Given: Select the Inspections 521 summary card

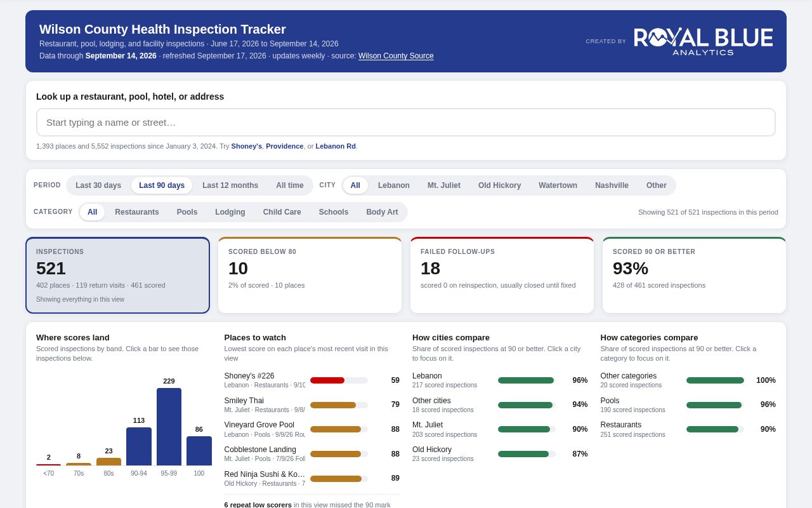Looking at the screenshot, I should (x=118, y=276).
